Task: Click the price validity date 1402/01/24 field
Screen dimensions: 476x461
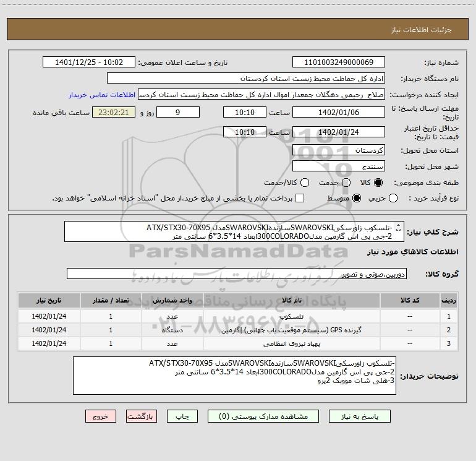Action: pyautogui.click(x=339, y=132)
